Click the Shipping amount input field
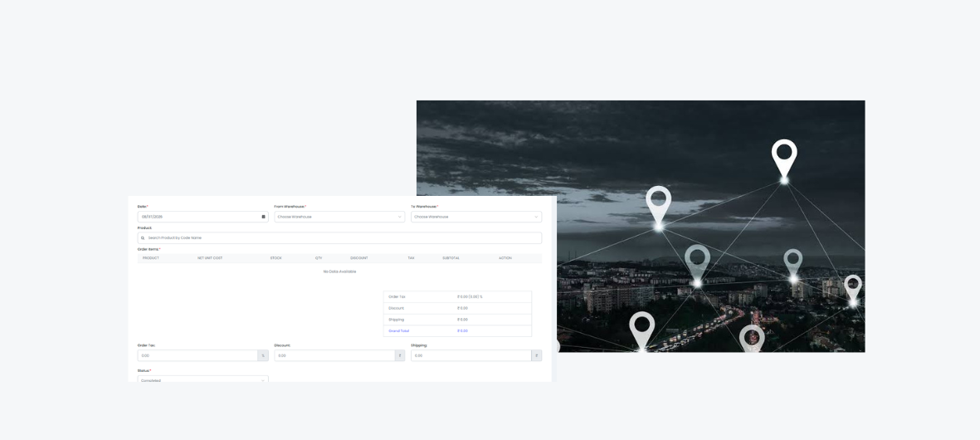This screenshot has height=440, width=980. 471,355
